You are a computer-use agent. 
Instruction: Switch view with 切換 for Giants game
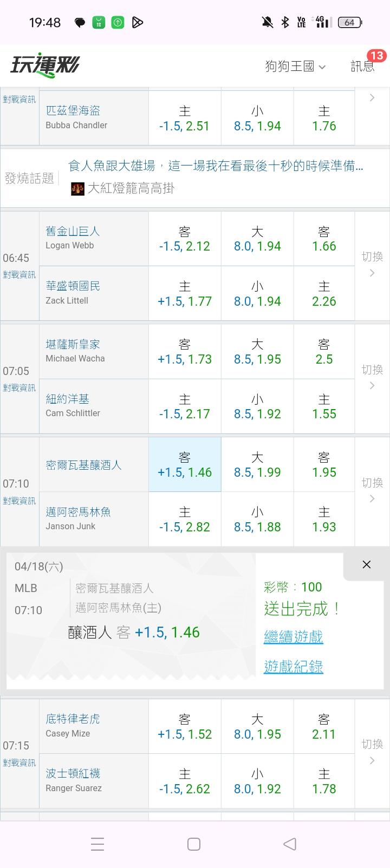pyautogui.click(x=372, y=264)
